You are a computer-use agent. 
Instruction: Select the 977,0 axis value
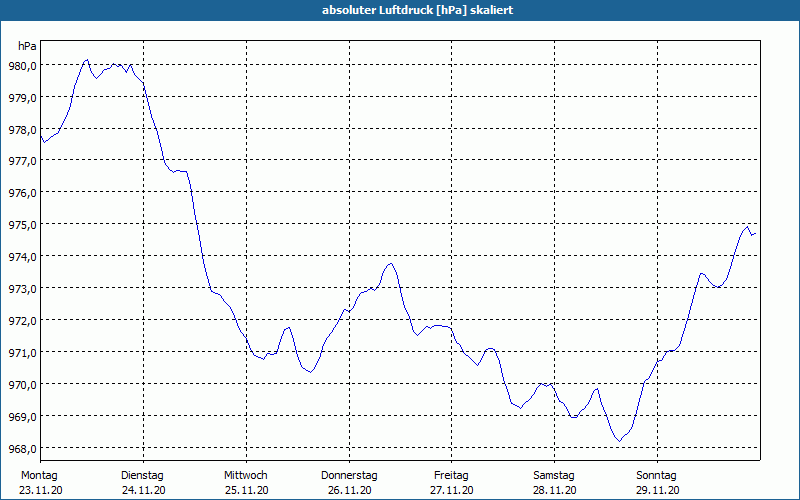(22, 161)
